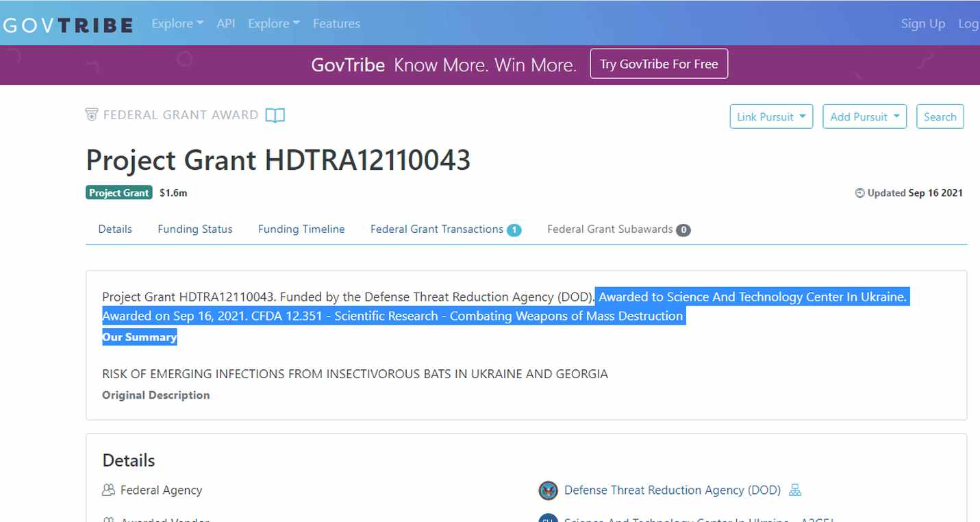The image size is (980, 522).
Task: Click the GovTribe logo in the header
Action: click(67, 25)
